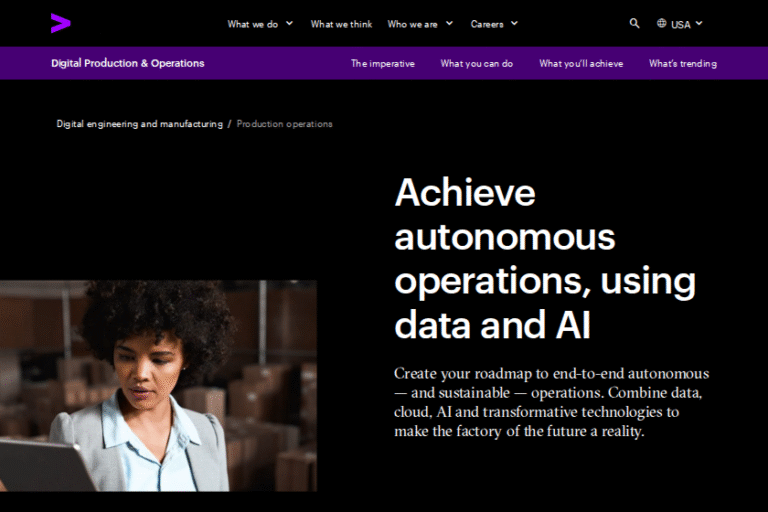Screen dimensions: 768x512
Task: Click the Accenture logo icon
Action: pyautogui.click(x=61, y=23)
